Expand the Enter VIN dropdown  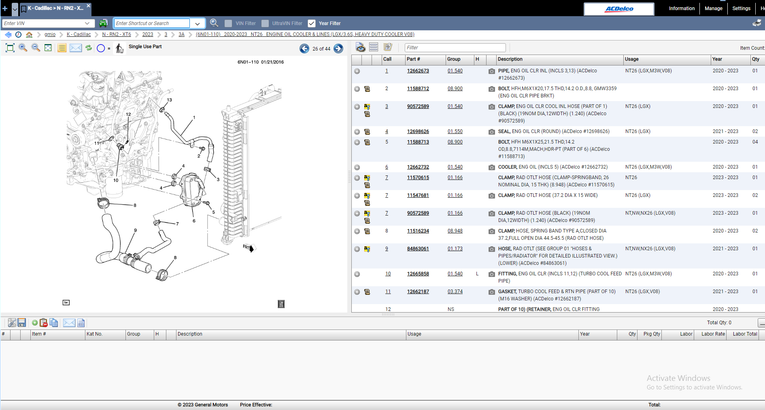click(x=88, y=23)
